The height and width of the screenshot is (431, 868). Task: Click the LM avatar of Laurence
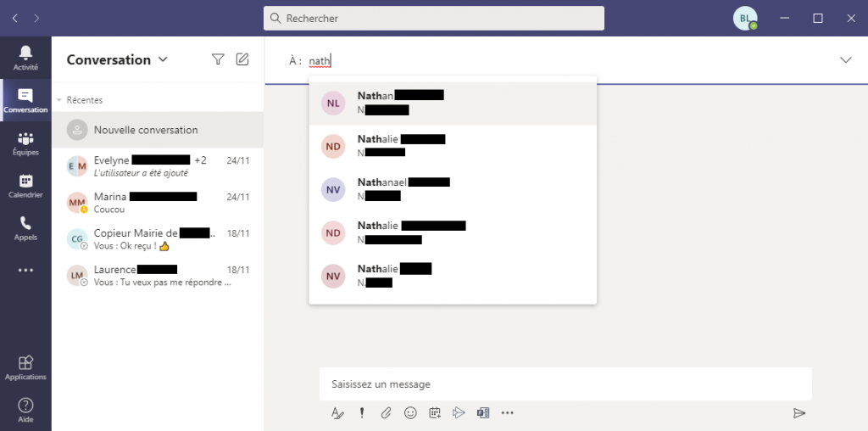77,276
